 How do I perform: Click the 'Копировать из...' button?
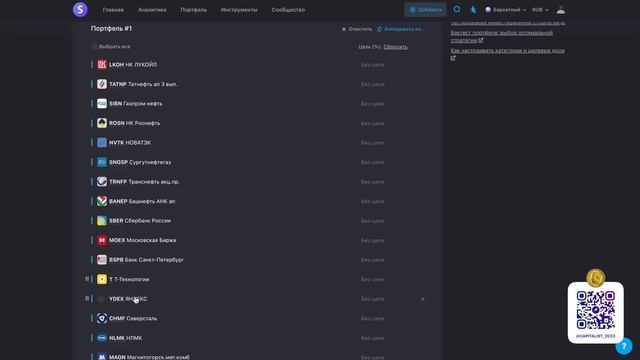400,29
